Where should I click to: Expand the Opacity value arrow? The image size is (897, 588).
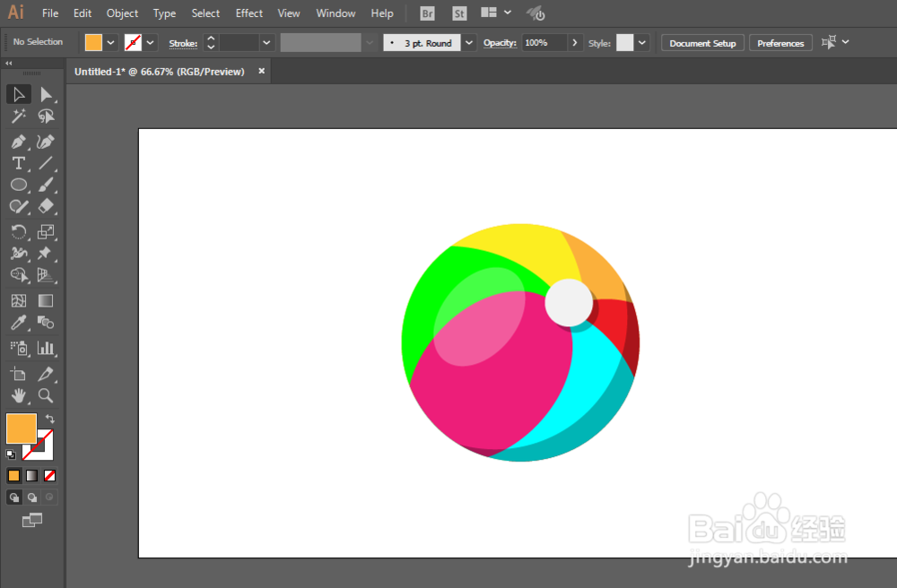tap(574, 43)
